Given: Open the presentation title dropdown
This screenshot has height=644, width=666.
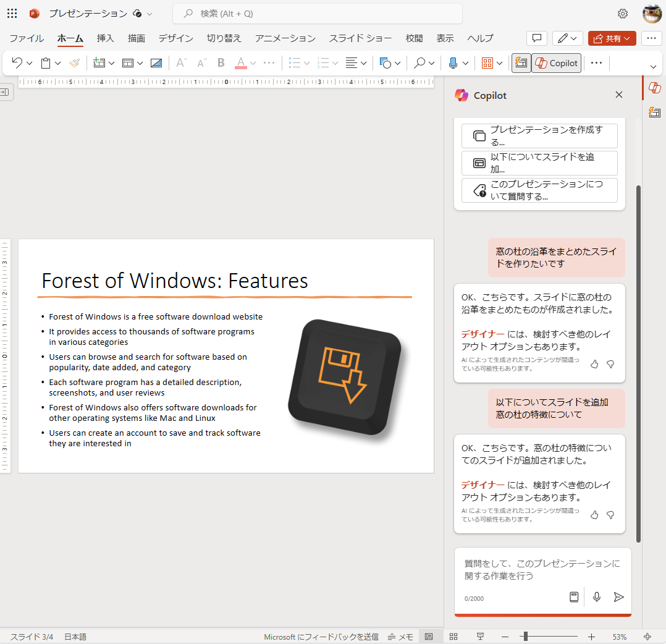Looking at the screenshot, I should pos(150,14).
